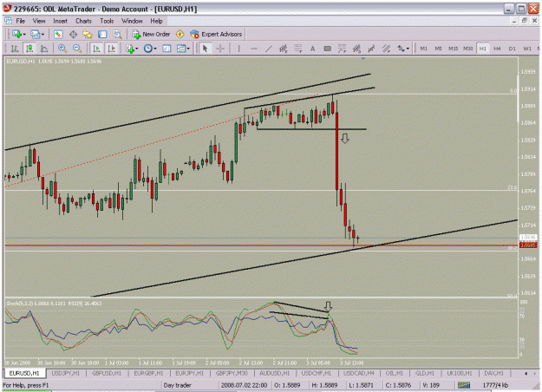This screenshot has height=392, width=542.
Task: Select the horizontal line drawing tool
Action: click(x=254, y=49)
